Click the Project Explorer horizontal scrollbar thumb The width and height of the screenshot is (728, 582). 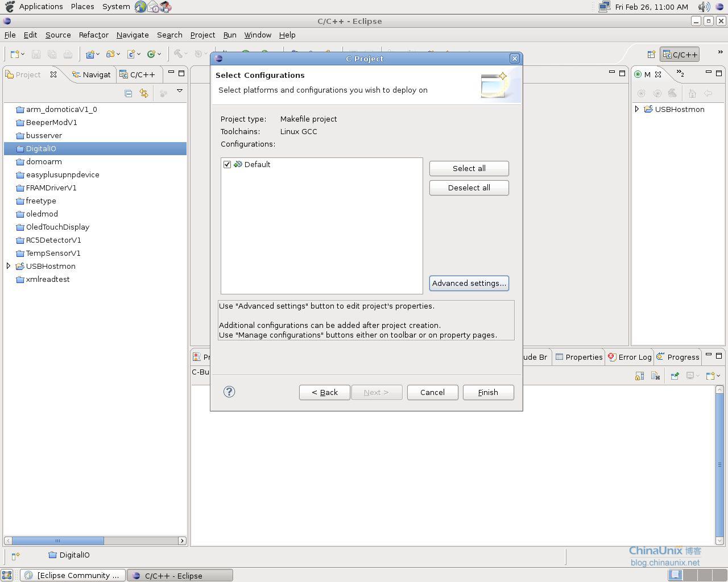coord(57,541)
